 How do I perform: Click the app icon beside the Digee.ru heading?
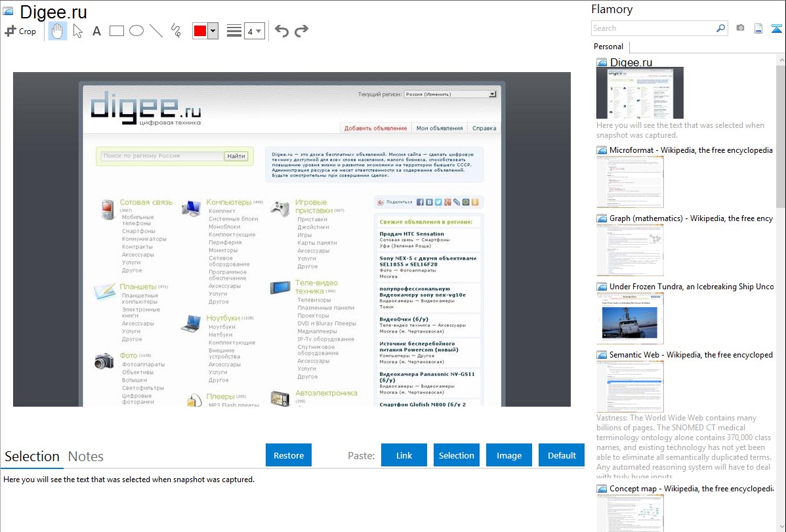click(x=8, y=12)
